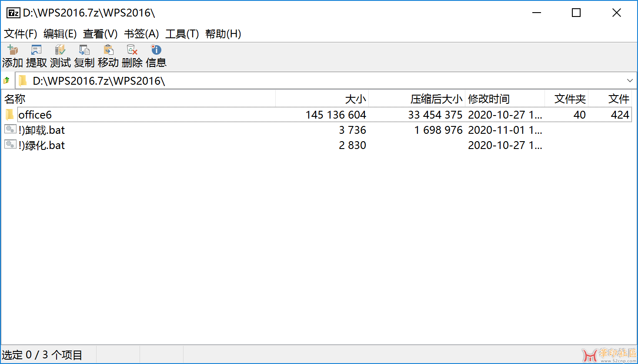Open the 书签(A) menu
638x364 pixels.
tap(141, 34)
